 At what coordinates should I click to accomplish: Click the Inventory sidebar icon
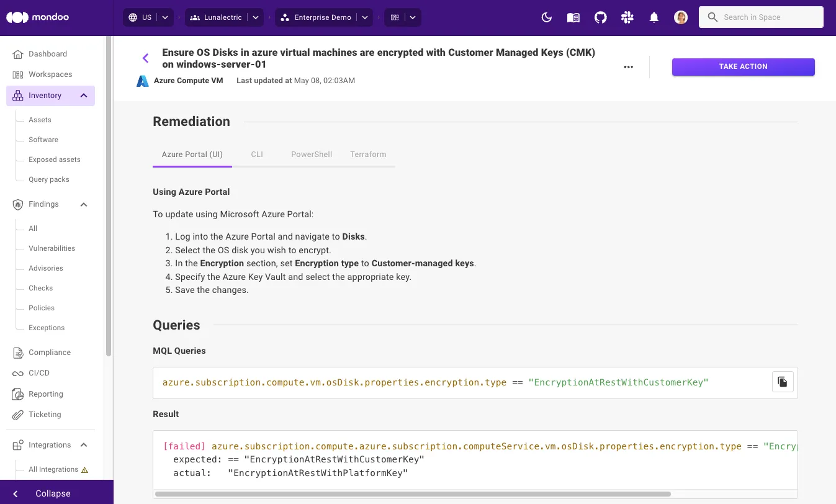pos(18,96)
